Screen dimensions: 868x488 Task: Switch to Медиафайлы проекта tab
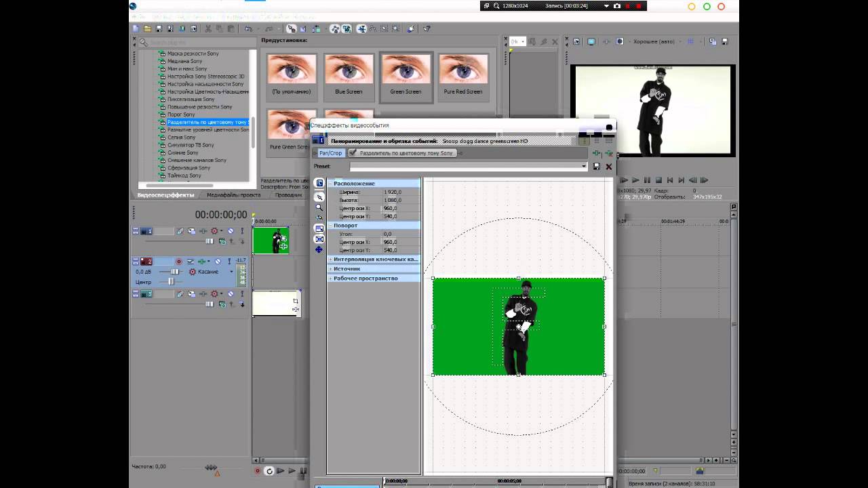(x=233, y=195)
